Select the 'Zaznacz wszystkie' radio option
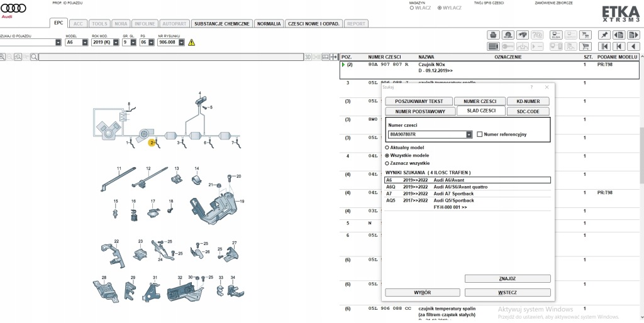Image resolution: width=644 pixels, height=323 pixels. 387,163
